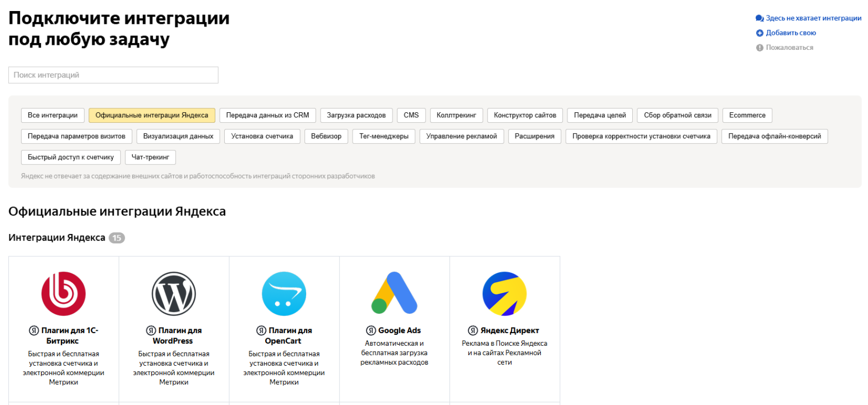Open the 'Добавить свою' link
The image size is (868, 405).
click(790, 33)
